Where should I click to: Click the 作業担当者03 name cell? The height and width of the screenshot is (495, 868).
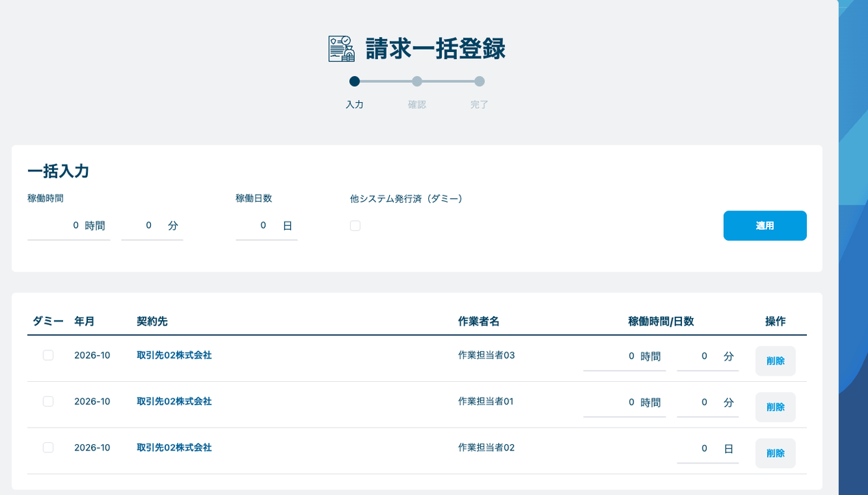point(486,355)
